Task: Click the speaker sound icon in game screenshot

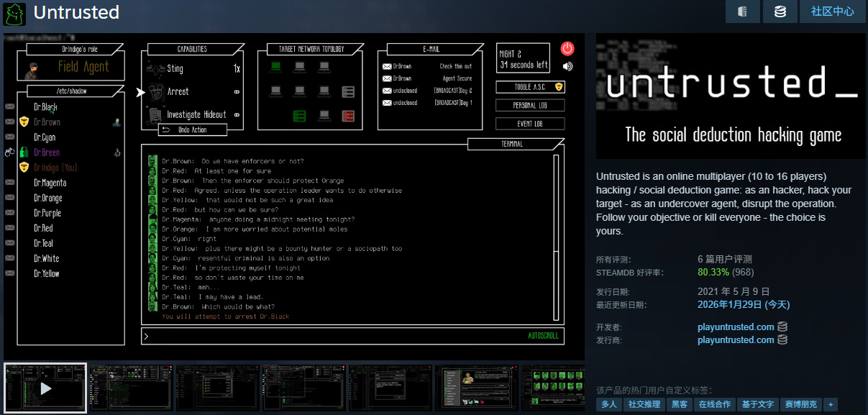Action: coord(567,66)
